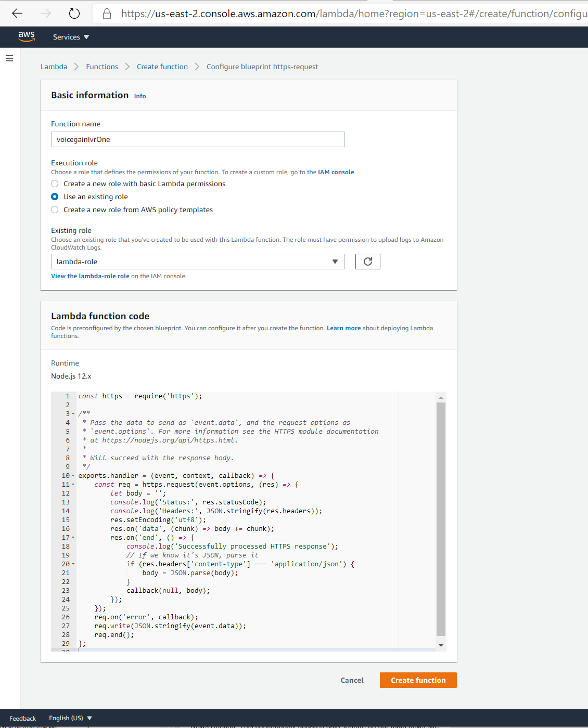Click the 'Basic information' heading
This screenshot has width=588, height=728.
[90, 95]
